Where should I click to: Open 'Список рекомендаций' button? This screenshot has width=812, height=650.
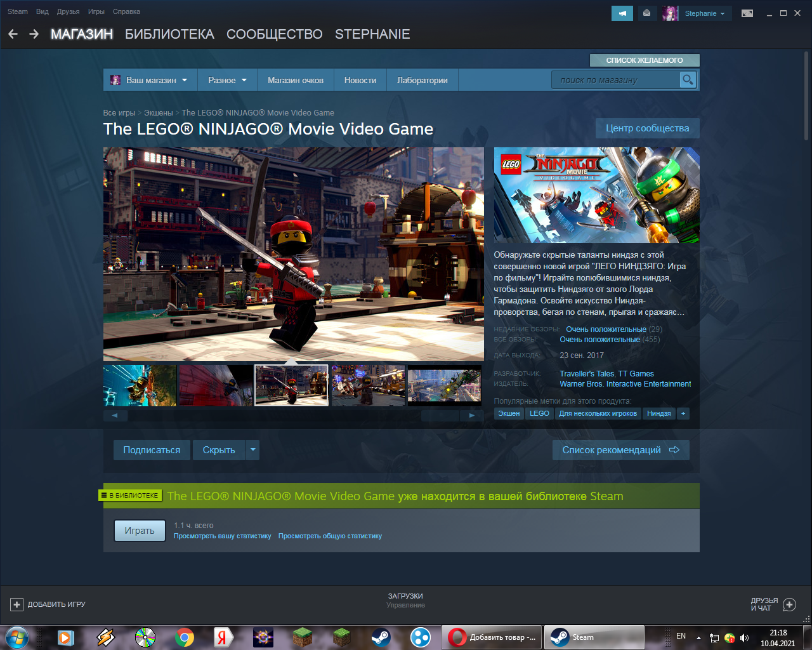621,450
